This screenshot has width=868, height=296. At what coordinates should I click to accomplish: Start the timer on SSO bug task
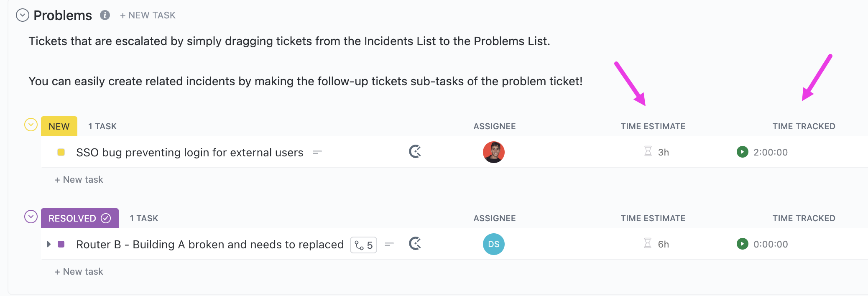point(742,152)
